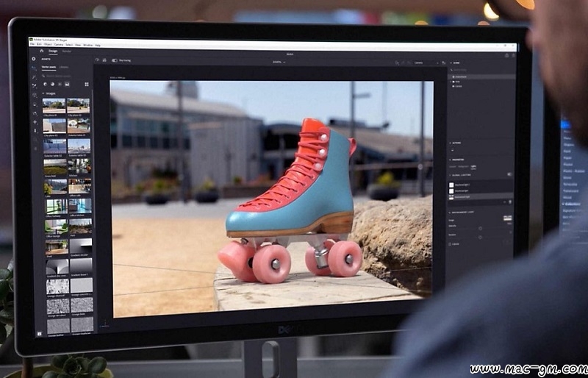Click the environment light Image swatch

coord(508,218)
